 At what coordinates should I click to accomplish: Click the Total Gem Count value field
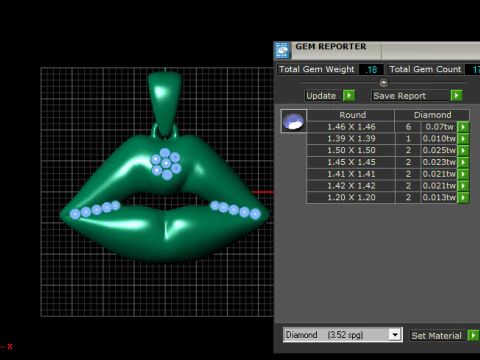[x=473, y=69]
